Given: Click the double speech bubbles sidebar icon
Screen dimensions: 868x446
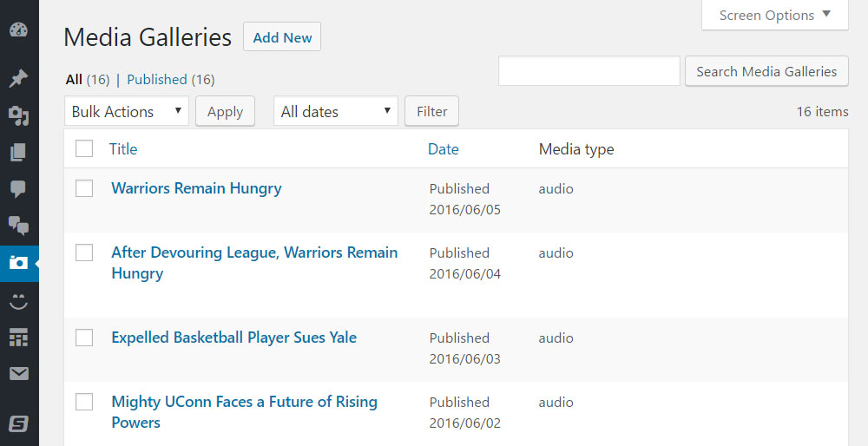Looking at the screenshot, I should 18,226.
